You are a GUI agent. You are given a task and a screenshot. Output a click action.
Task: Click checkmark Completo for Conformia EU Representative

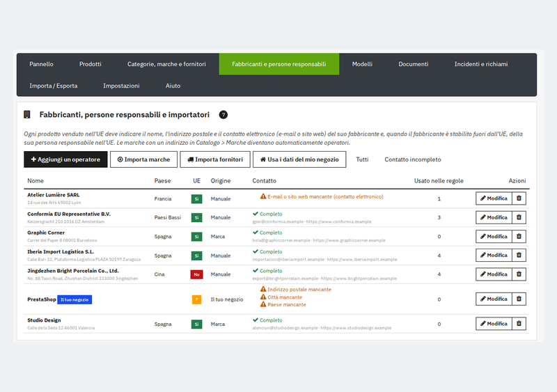click(267, 214)
